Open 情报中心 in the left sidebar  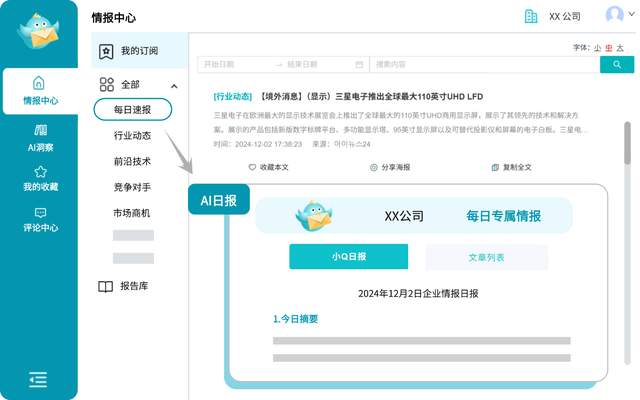[38, 90]
